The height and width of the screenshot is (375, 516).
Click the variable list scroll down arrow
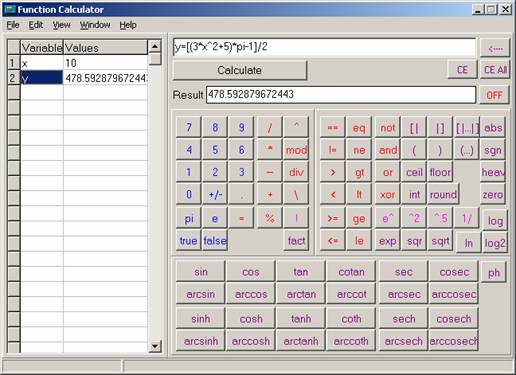click(155, 346)
